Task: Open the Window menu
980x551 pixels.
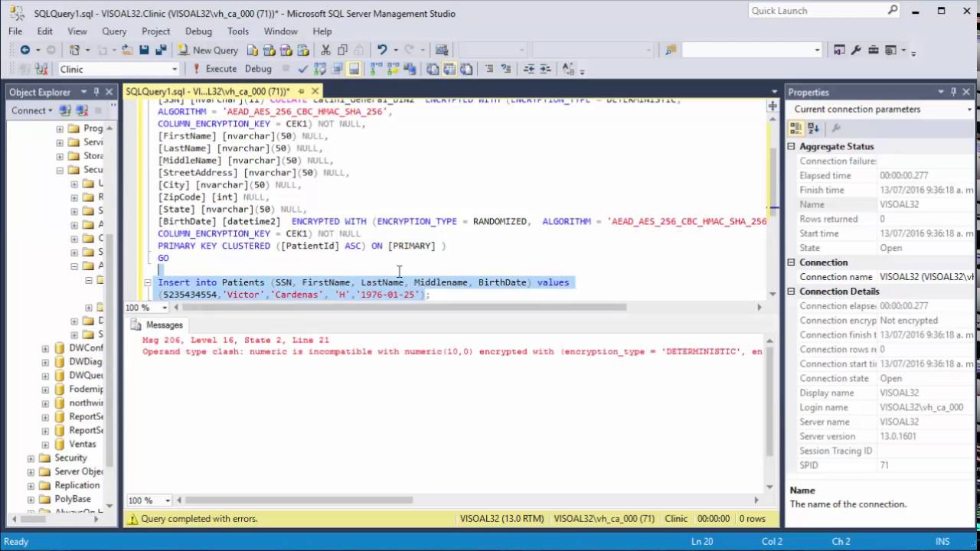Action: (281, 31)
